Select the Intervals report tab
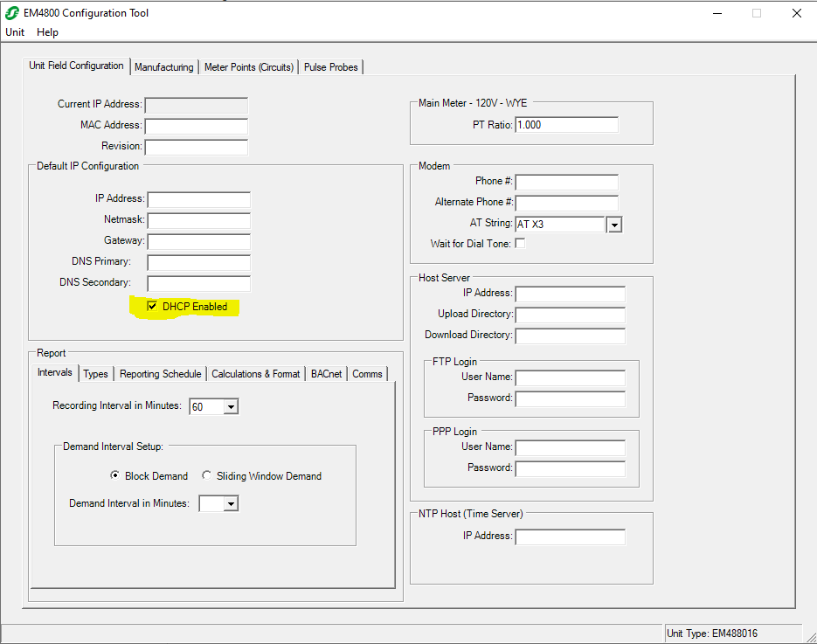 point(55,372)
